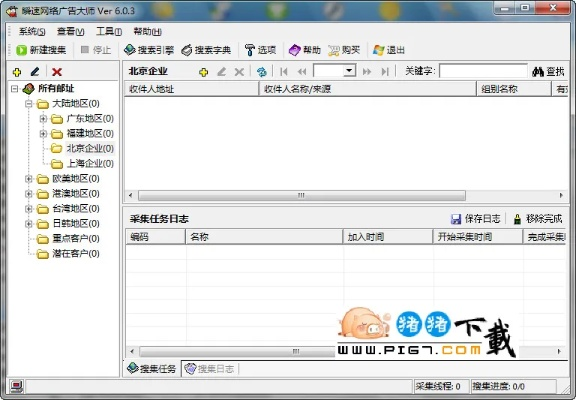Select 欧美地区(0) folder
This screenshot has width=576, height=400.
pos(75,179)
